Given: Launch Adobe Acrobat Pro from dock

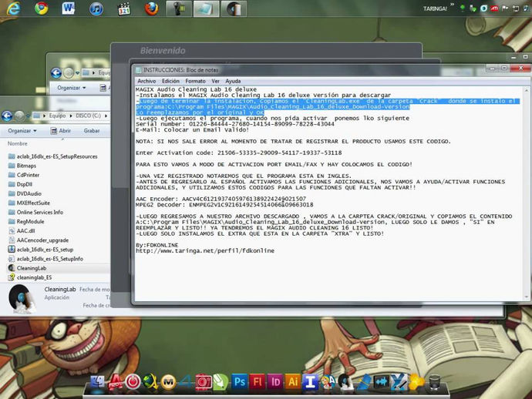Looking at the screenshot, I should (x=115, y=382).
